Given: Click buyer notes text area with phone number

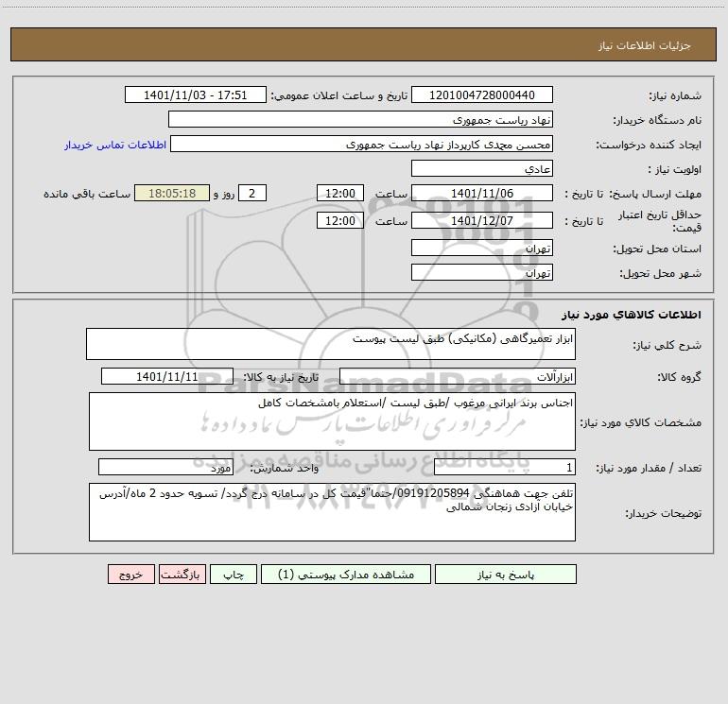Looking at the screenshot, I should click(332, 512).
